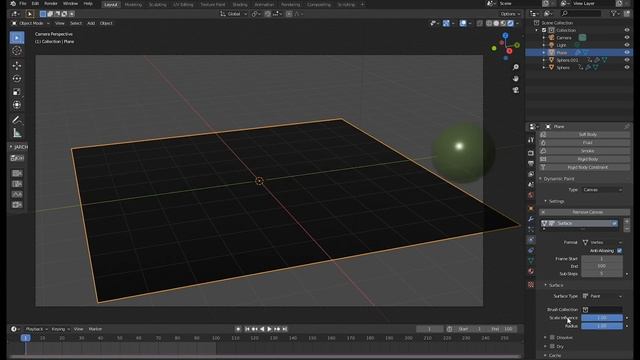Adjust the Scale Influence slider
Screen dimensions: 640x360
[x=602, y=318]
